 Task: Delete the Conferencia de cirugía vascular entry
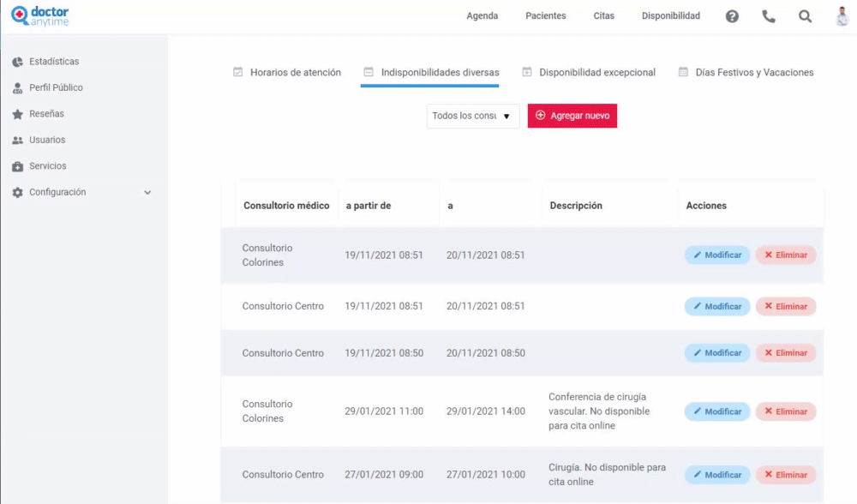point(785,411)
